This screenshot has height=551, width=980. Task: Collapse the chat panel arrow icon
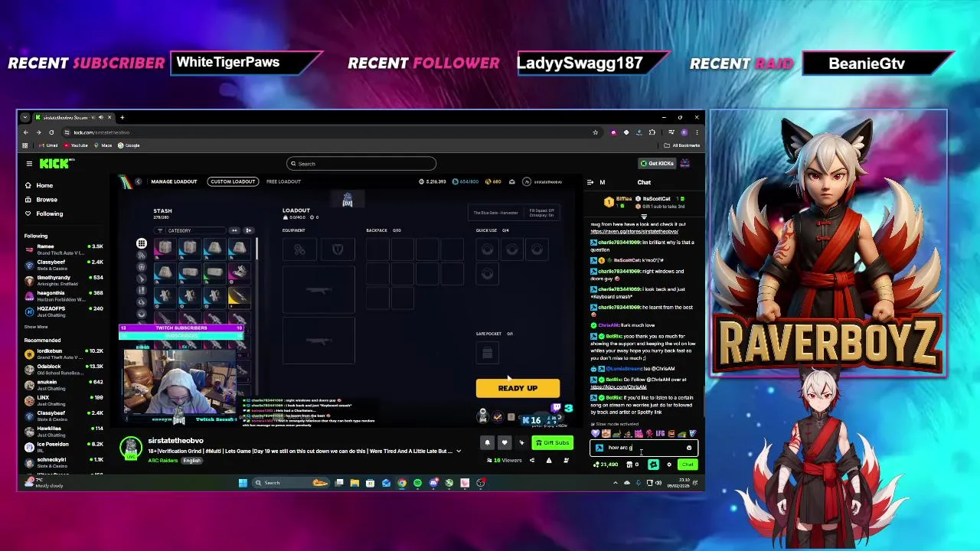point(590,182)
